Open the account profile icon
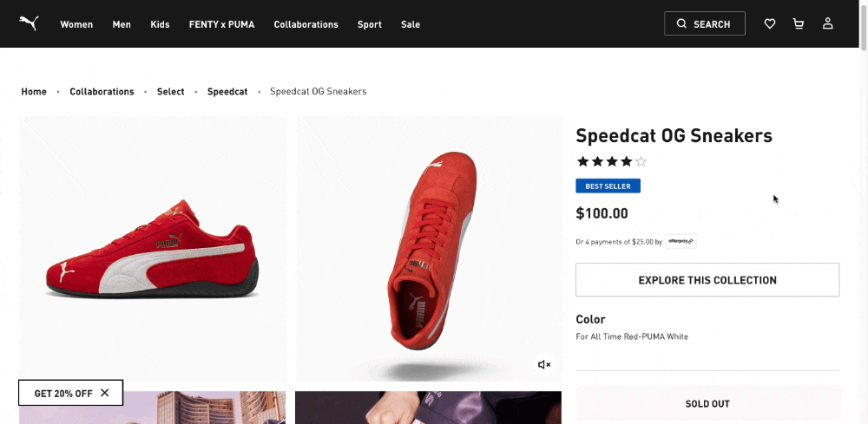 click(x=828, y=24)
